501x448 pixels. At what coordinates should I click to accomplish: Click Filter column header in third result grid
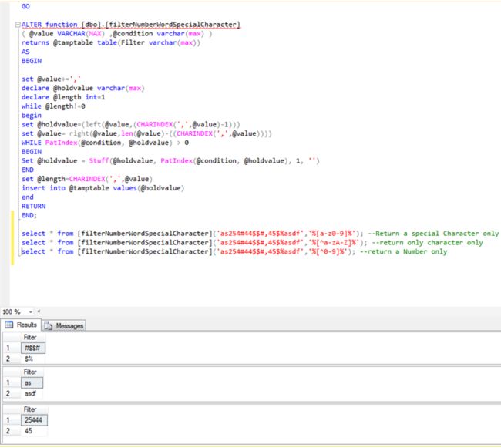pos(30,408)
